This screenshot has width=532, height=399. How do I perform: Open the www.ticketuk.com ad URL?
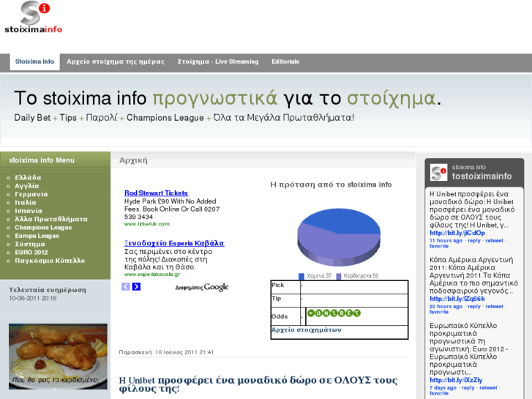click(x=147, y=224)
